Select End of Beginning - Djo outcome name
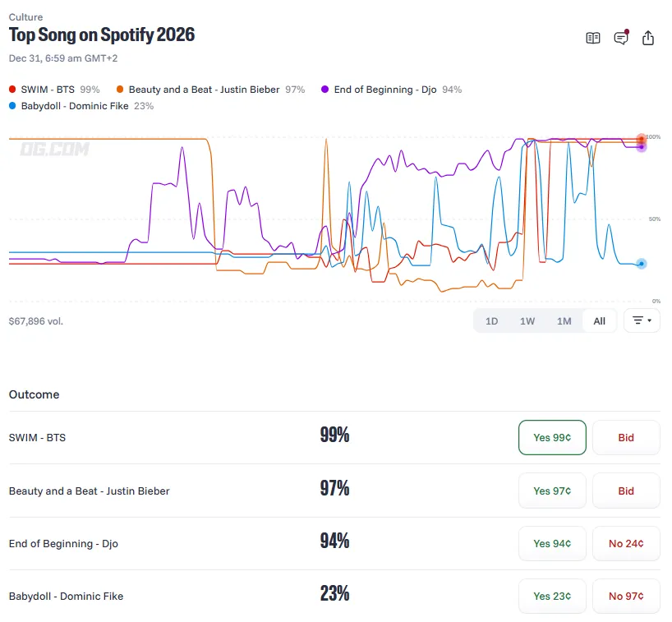 click(63, 544)
